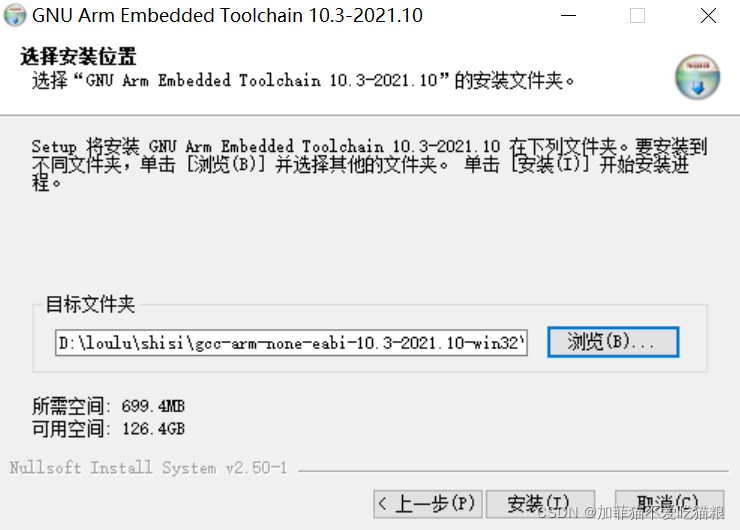Go back with the 上一步(P) button

point(428,504)
